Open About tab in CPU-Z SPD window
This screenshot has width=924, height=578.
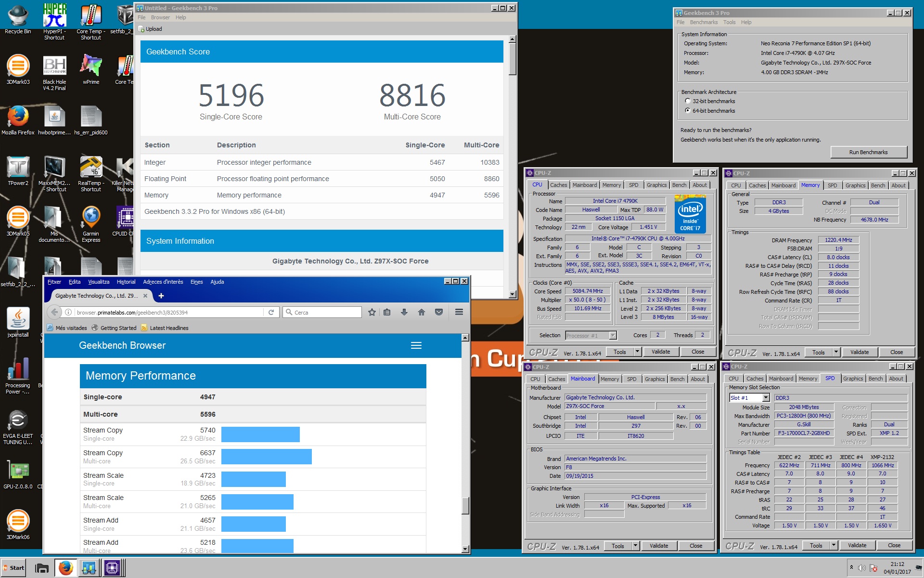tap(896, 379)
